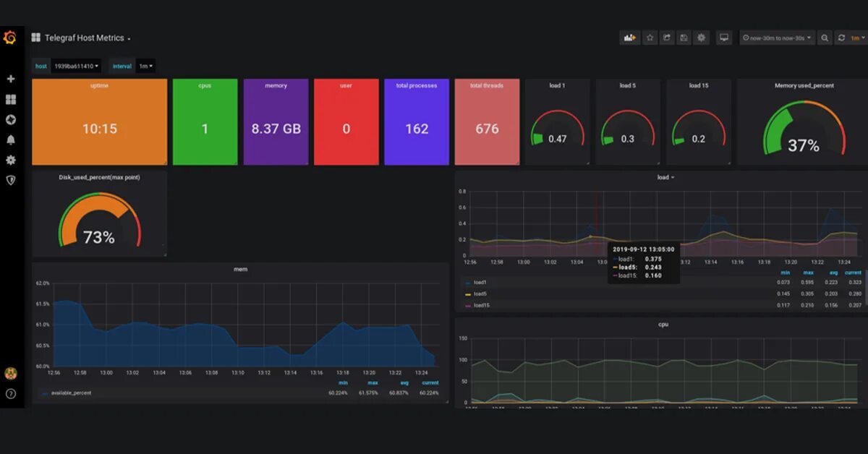Open the Explore compass icon in sidebar
Screen dimensions: 868x454
point(10,120)
